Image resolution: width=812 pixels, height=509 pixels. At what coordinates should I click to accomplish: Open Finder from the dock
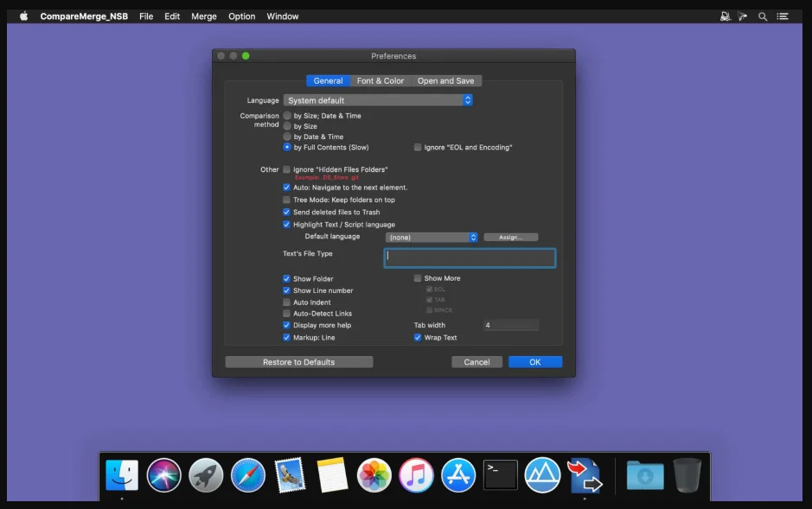(x=122, y=474)
